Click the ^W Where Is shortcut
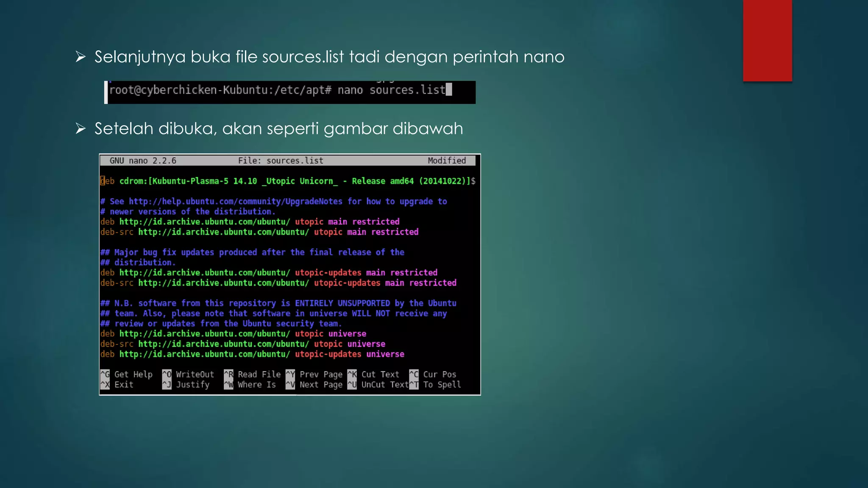 [250, 385]
